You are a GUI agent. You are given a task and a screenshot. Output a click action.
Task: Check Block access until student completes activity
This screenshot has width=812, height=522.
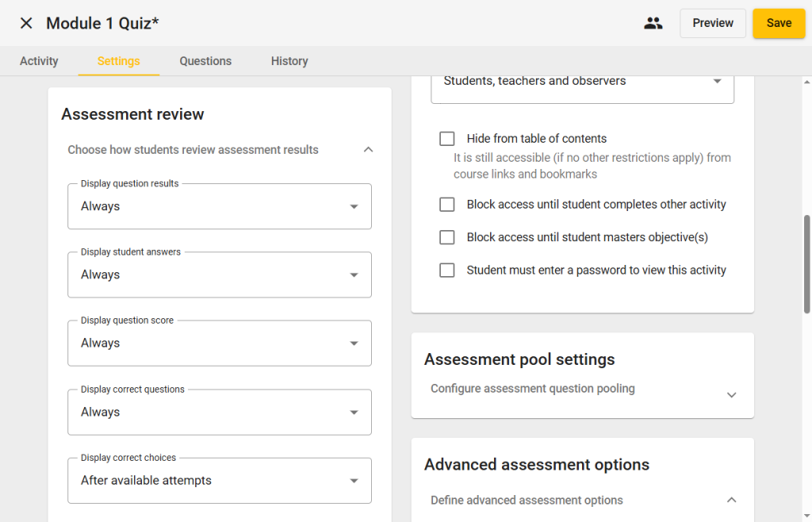447,205
